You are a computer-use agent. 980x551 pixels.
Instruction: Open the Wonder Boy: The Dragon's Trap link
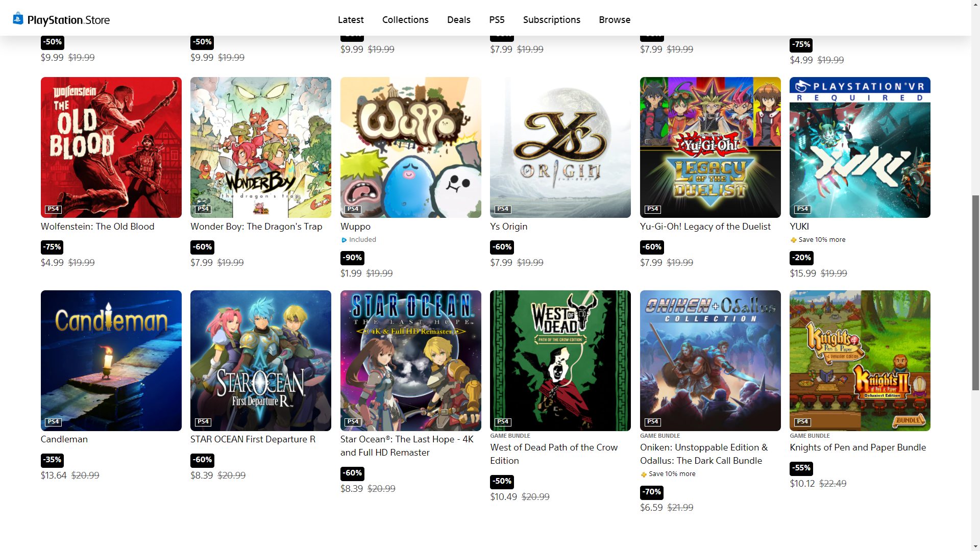click(256, 227)
